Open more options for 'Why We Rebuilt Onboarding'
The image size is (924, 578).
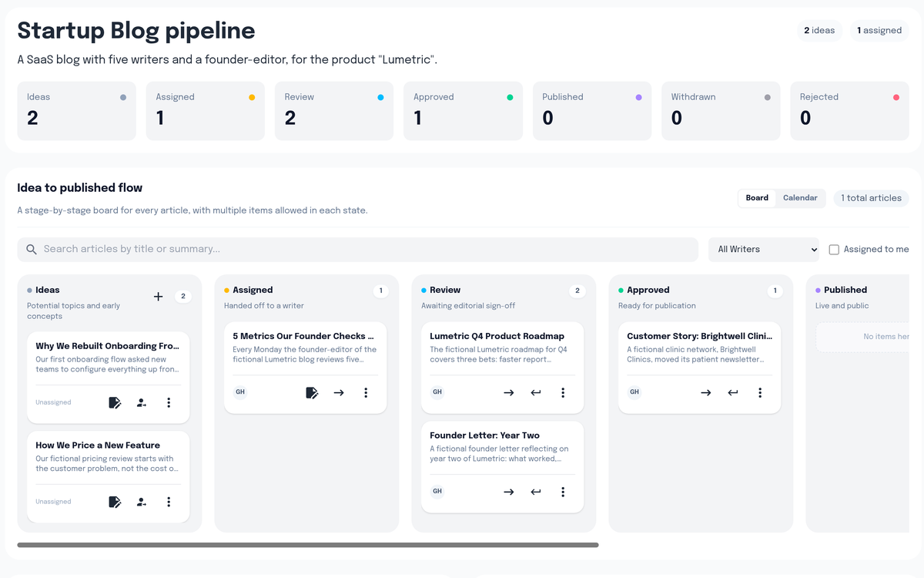[x=169, y=402]
